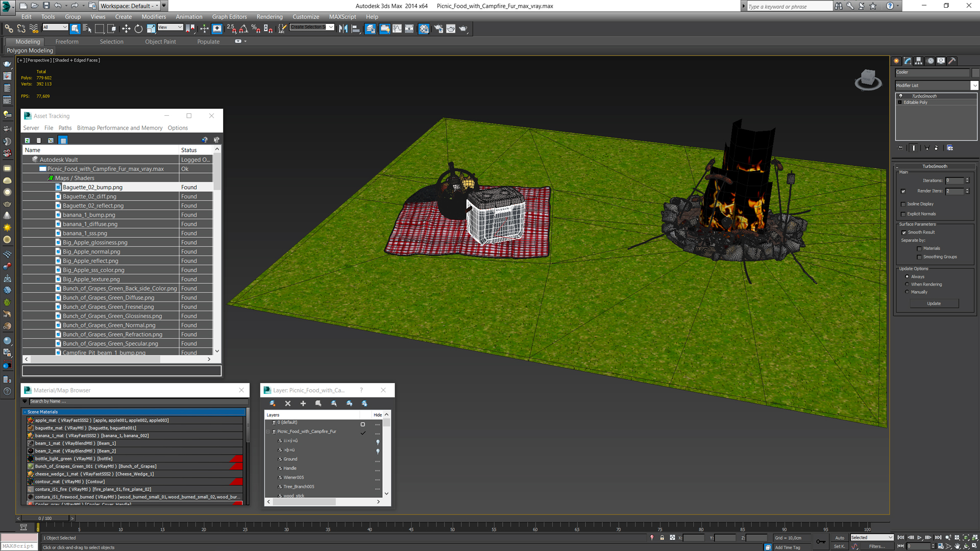
Task: Select the Always update option
Action: (x=907, y=277)
